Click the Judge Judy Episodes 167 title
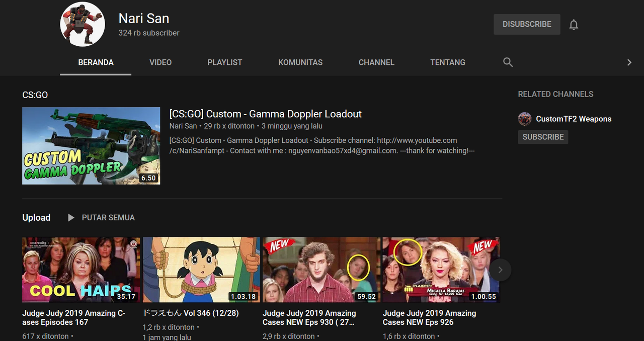Viewport: 644px width, 341px height. point(74,318)
